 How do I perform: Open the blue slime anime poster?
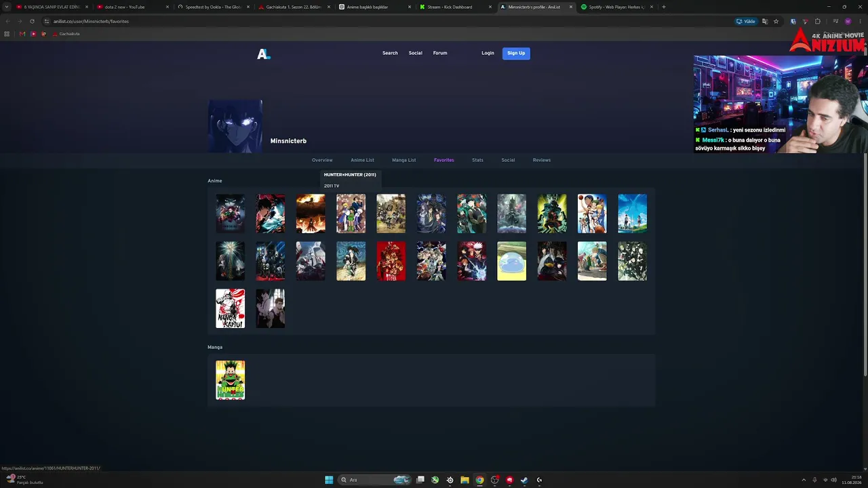point(511,261)
